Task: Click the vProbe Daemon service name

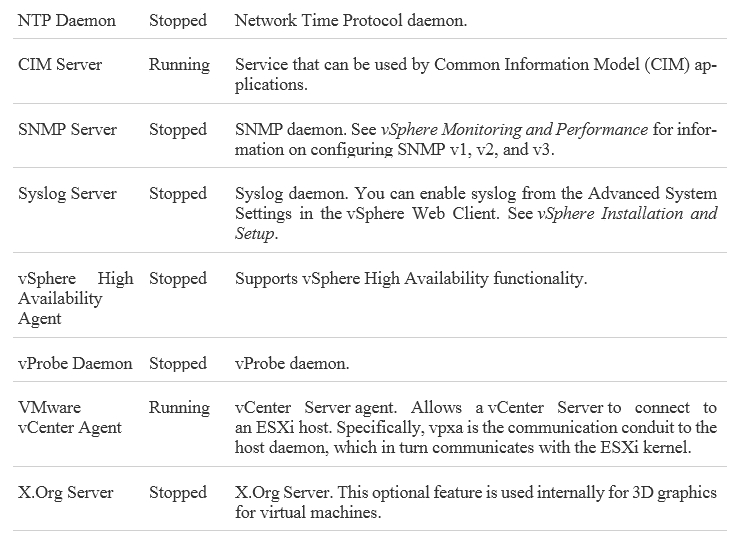Action: pos(75,363)
